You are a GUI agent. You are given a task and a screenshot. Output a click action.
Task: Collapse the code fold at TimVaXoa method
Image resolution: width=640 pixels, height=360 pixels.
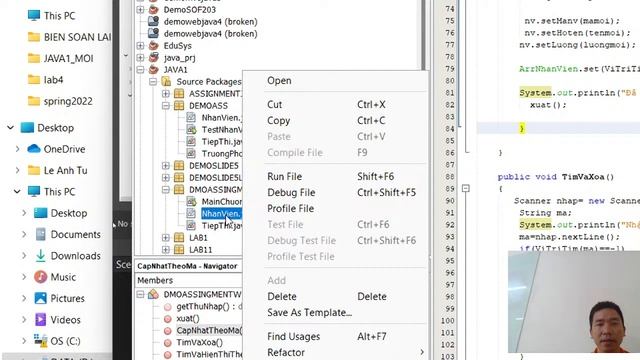[466, 188]
